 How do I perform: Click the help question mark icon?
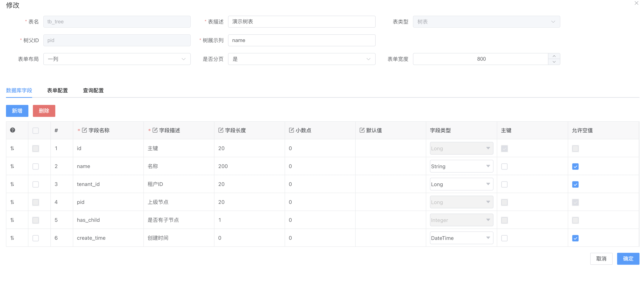click(x=13, y=130)
